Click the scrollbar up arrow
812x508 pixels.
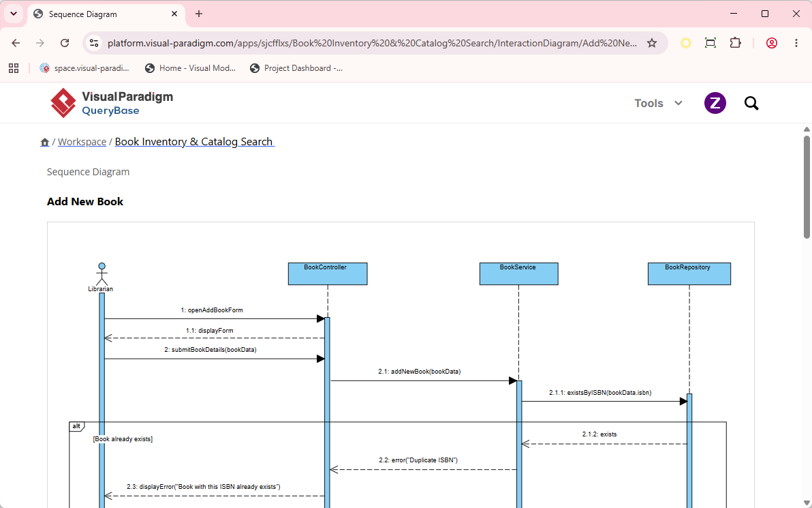(807, 129)
